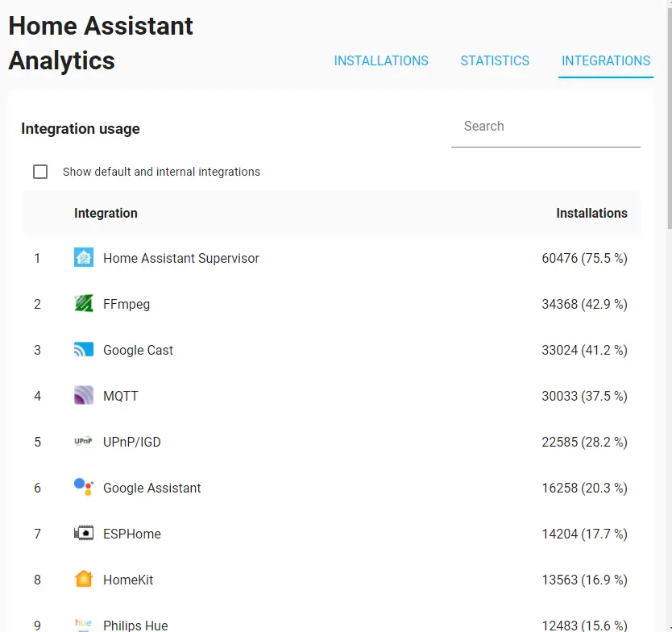Image resolution: width=672 pixels, height=632 pixels.
Task: Switch to the Installations tab
Action: coord(381,61)
